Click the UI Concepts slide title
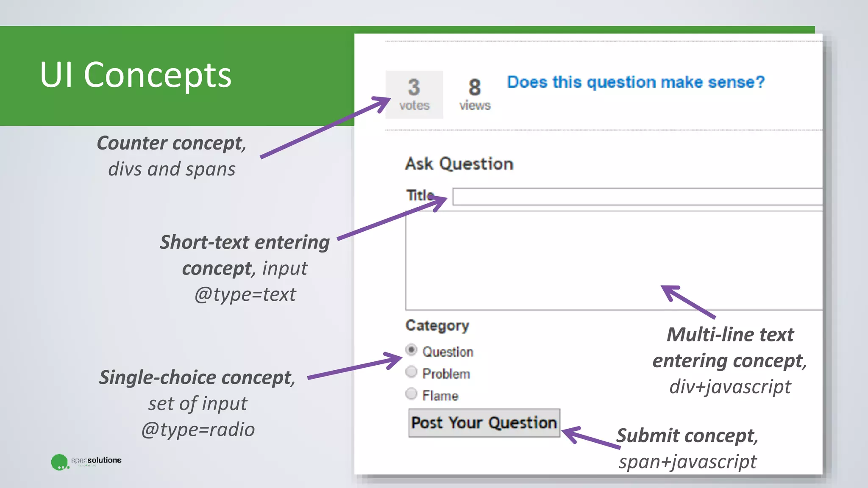Viewport: 868px width, 488px height. tap(136, 75)
